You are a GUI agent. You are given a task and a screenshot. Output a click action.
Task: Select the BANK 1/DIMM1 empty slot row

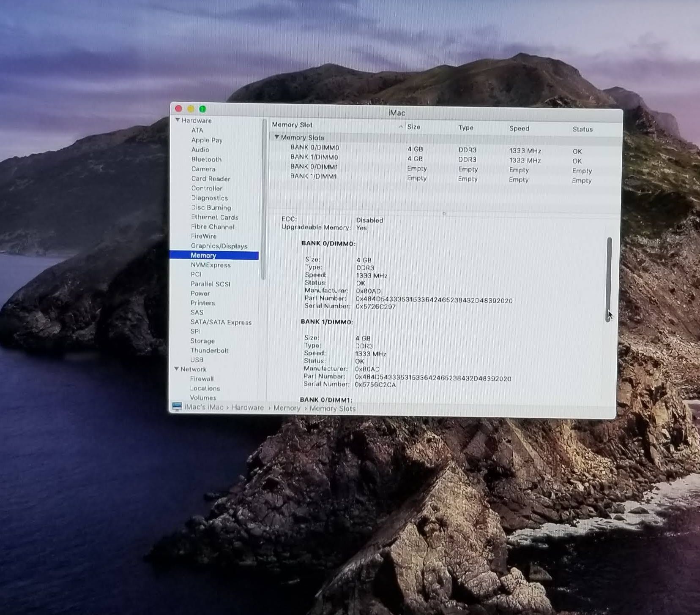click(x=313, y=176)
